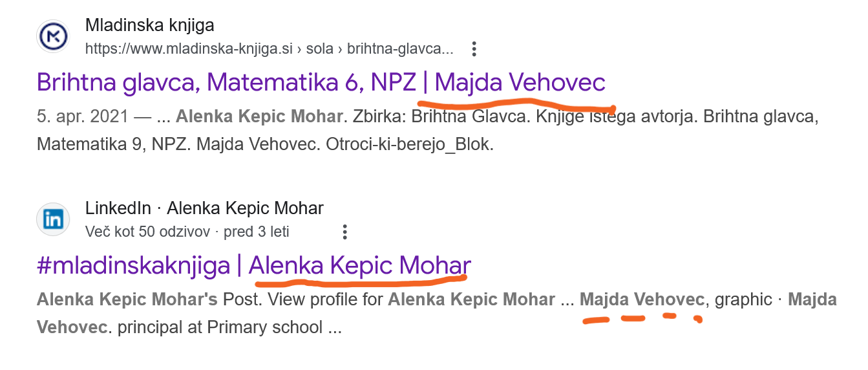
Task: Click the LinkedIn · Alenka Kepic Mohar source label
Action: (204, 208)
